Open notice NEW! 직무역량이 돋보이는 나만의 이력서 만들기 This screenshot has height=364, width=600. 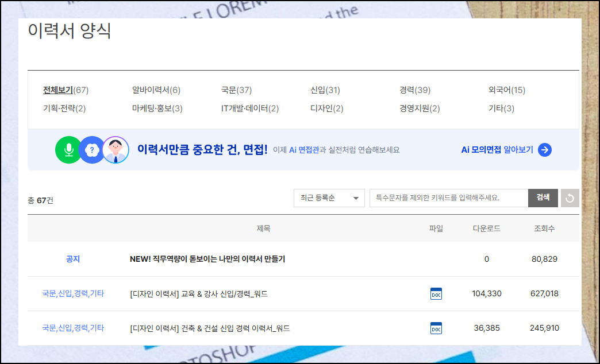coord(207,260)
